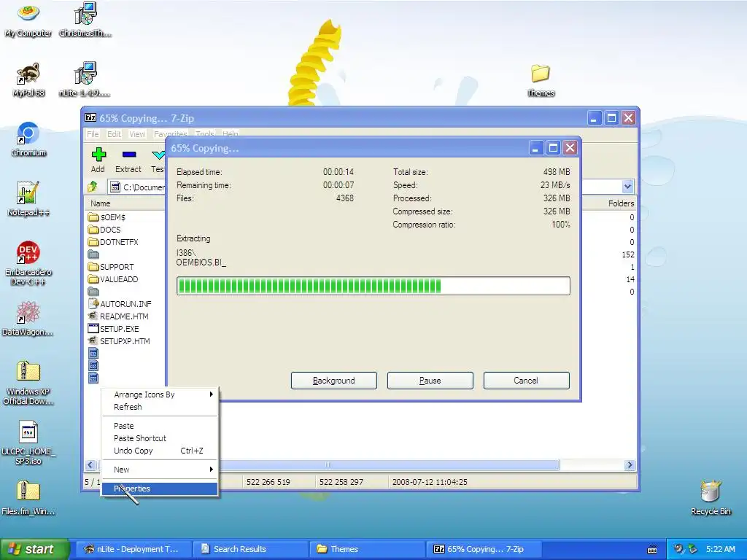Select the Windows XP Official Dow... archive icon
747x560 pixels.
coord(28,384)
